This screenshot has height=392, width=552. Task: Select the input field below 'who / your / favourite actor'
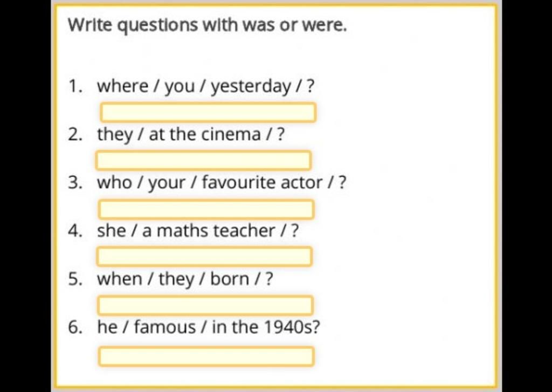pos(206,209)
